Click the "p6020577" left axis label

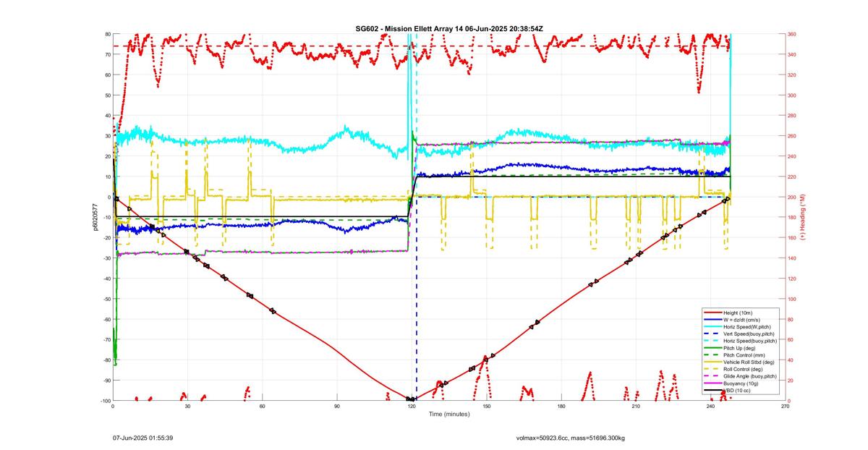(95, 217)
